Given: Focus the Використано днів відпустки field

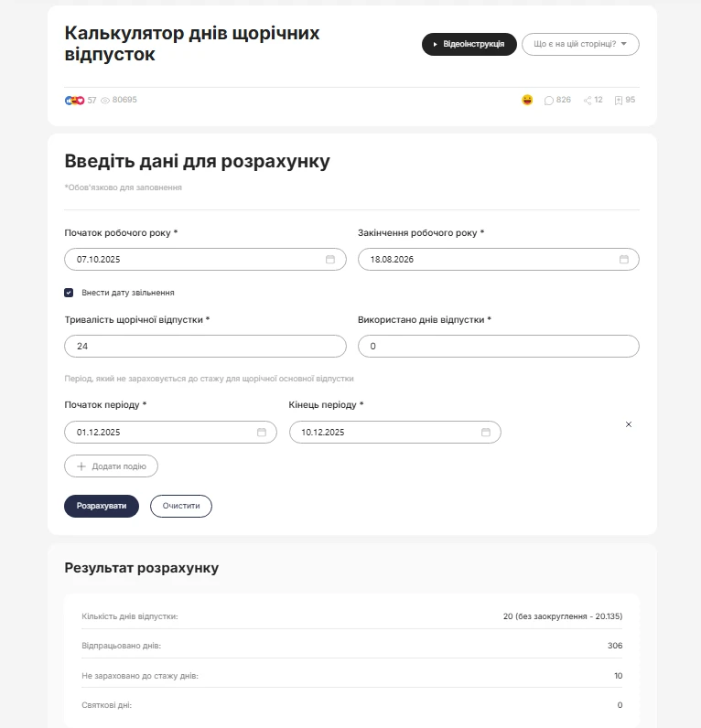Looking at the screenshot, I should pyautogui.click(x=499, y=347).
